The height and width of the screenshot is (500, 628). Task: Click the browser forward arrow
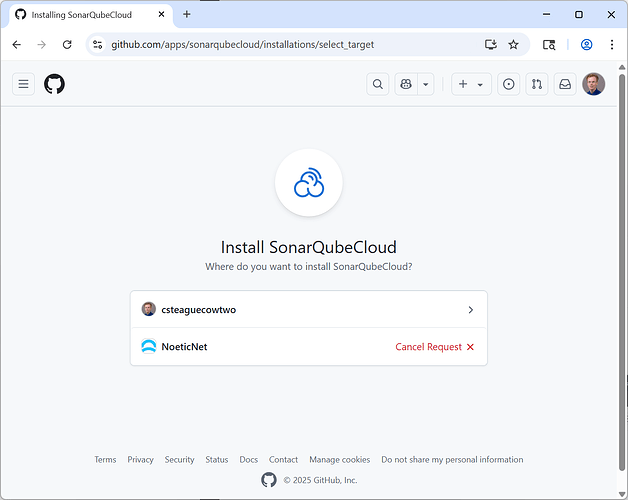(42, 44)
